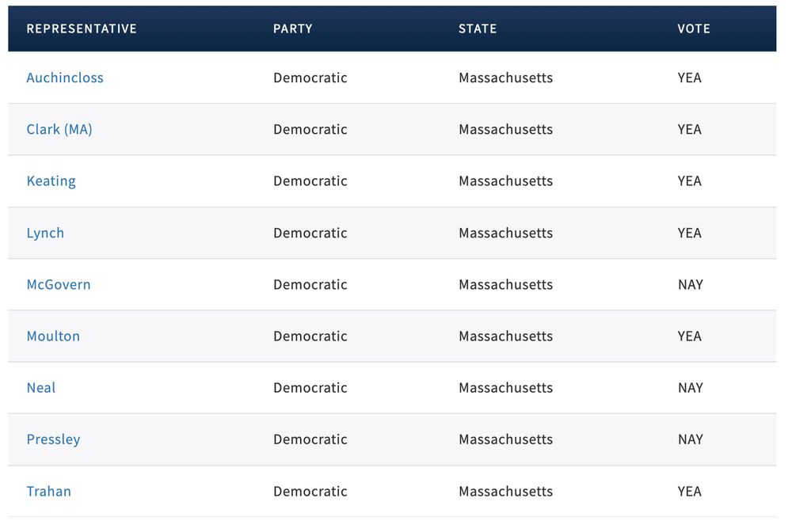Click the NAY vote in Neal's row
Screen dimensions: 792x532
point(691,388)
